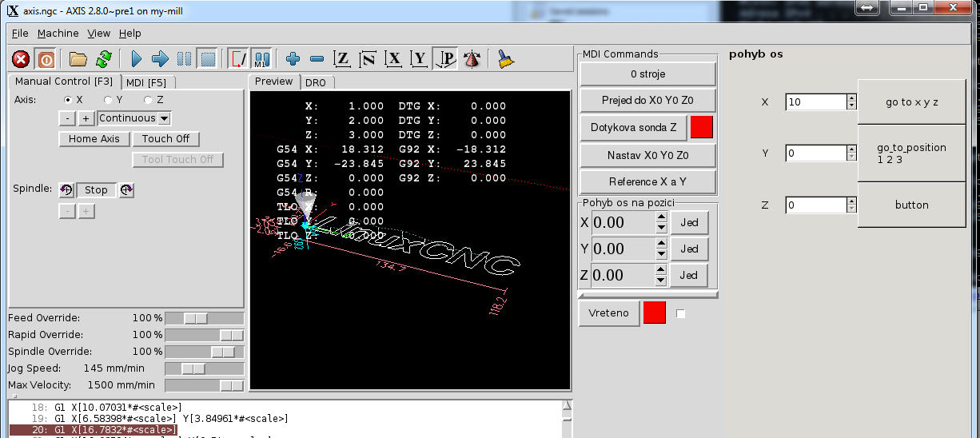The width and height of the screenshot is (980, 438).
Task: Open the Continuous jog increment dropdown
Action: pos(164,118)
